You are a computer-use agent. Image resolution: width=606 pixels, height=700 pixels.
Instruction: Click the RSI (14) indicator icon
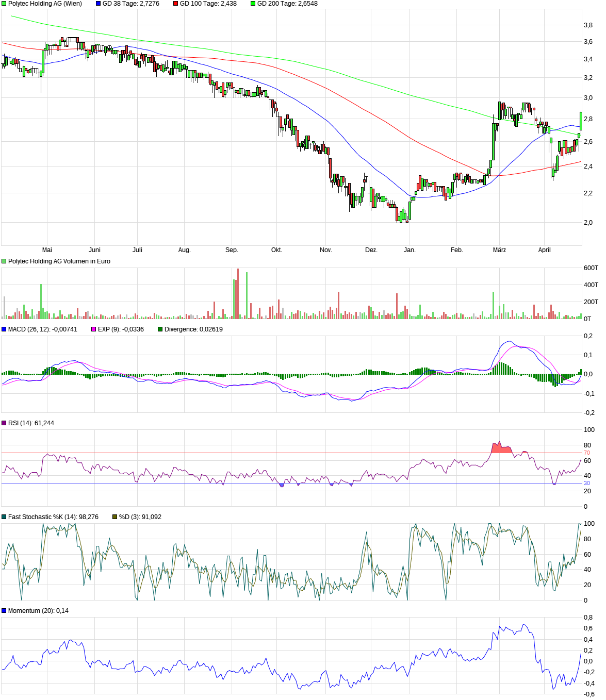click(4, 422)
